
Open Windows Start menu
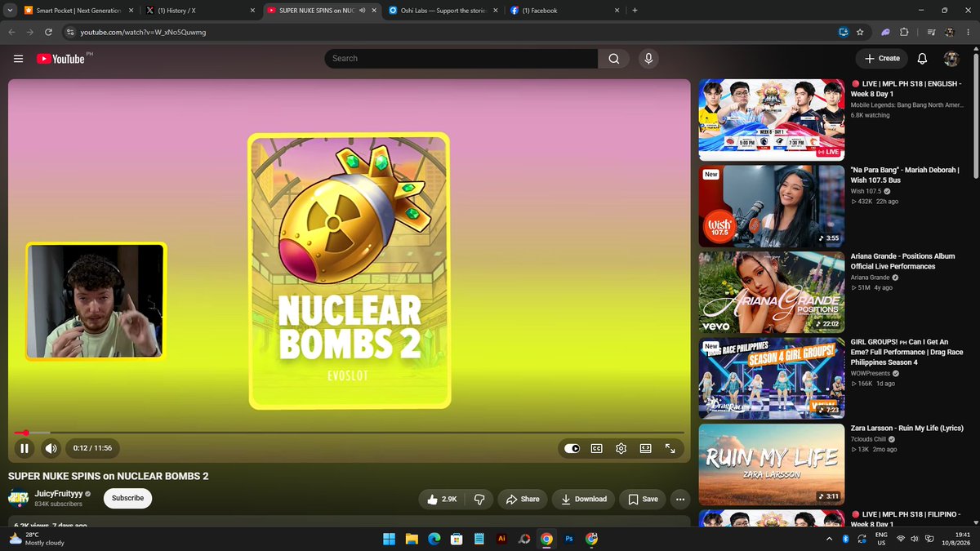click(389, 539)
